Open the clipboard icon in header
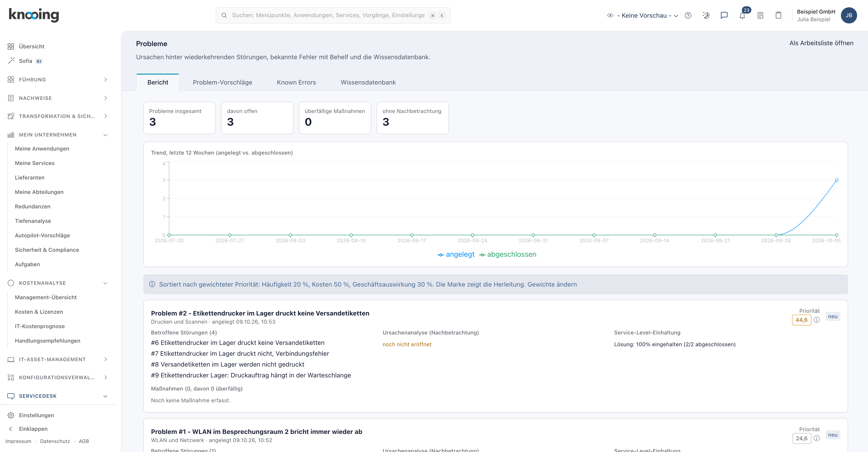 pos(778,16)
